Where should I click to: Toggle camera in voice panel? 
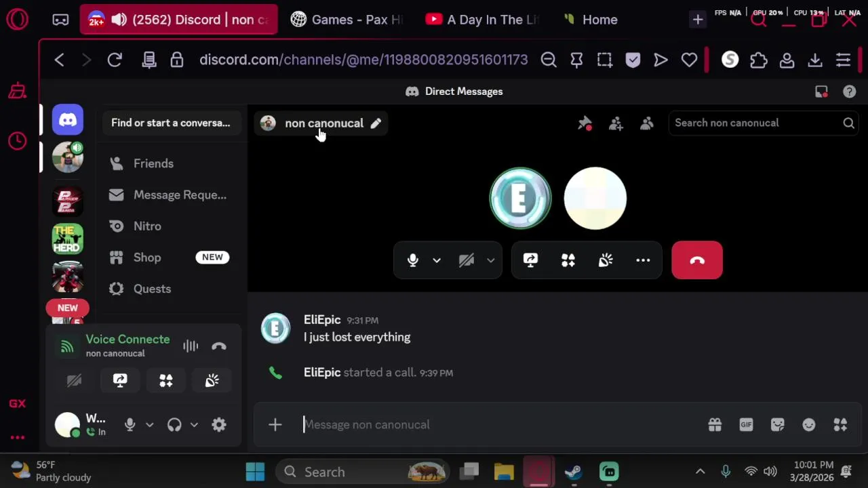[x=74, y=381]
